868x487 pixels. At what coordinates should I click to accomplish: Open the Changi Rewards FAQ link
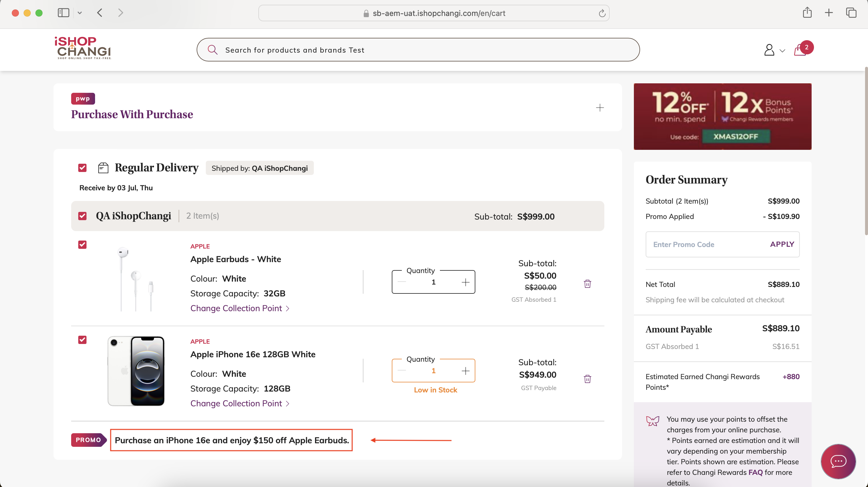pos(756,472)
